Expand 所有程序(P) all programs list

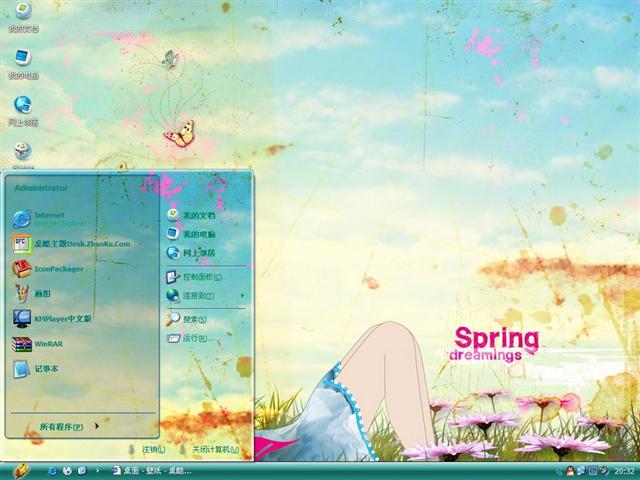69,427
